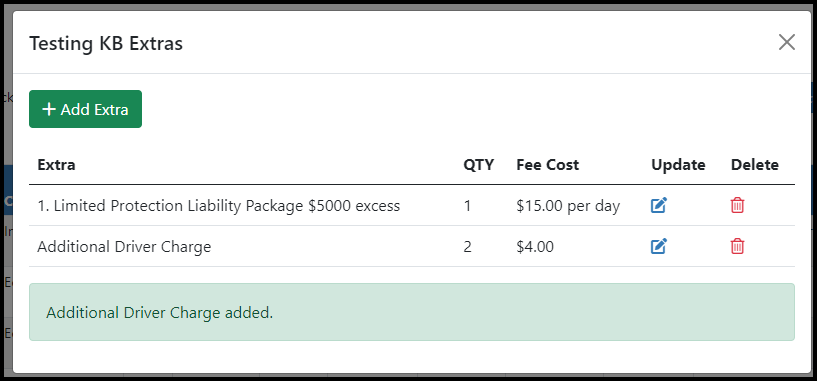Click the Update column header

tap(678, 165)
